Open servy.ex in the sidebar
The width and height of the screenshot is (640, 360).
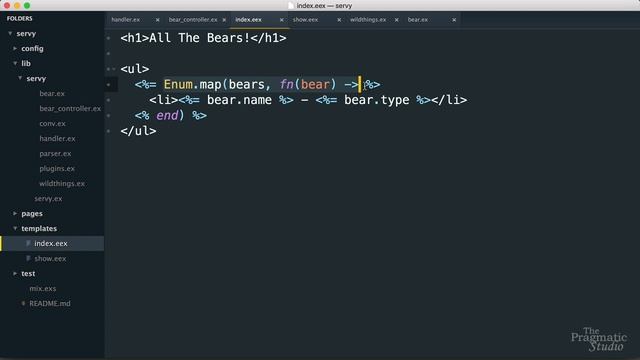48,198
